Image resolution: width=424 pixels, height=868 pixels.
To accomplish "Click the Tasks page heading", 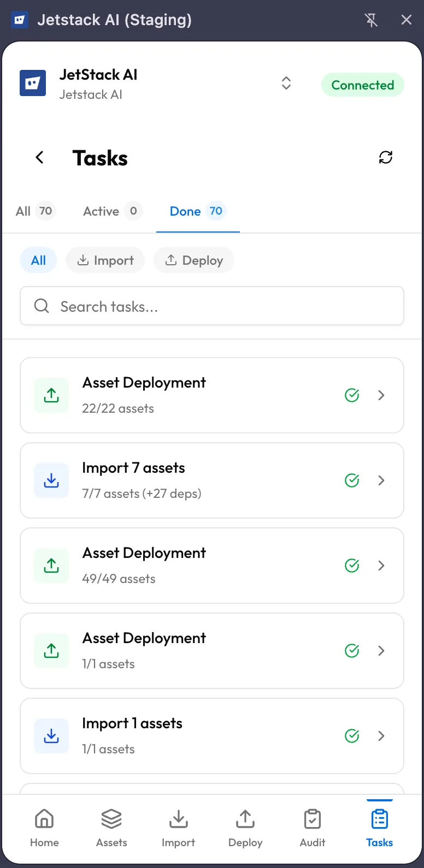I will (100, 158).
